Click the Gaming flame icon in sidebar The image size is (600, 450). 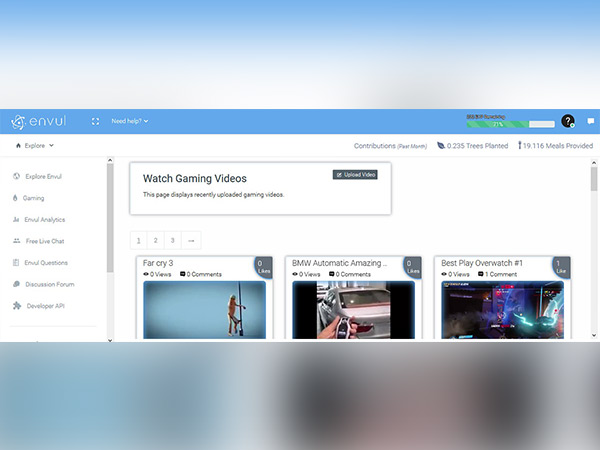16,198
